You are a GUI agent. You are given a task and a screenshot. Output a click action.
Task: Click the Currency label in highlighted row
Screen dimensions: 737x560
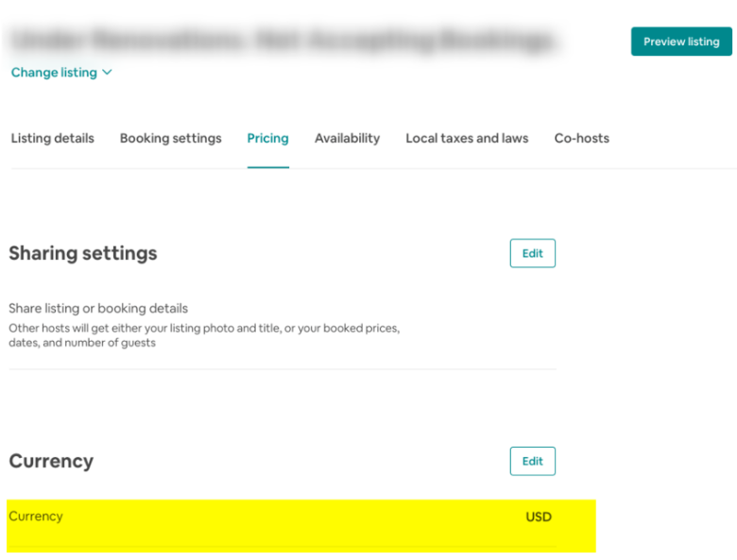click(36, 517)
